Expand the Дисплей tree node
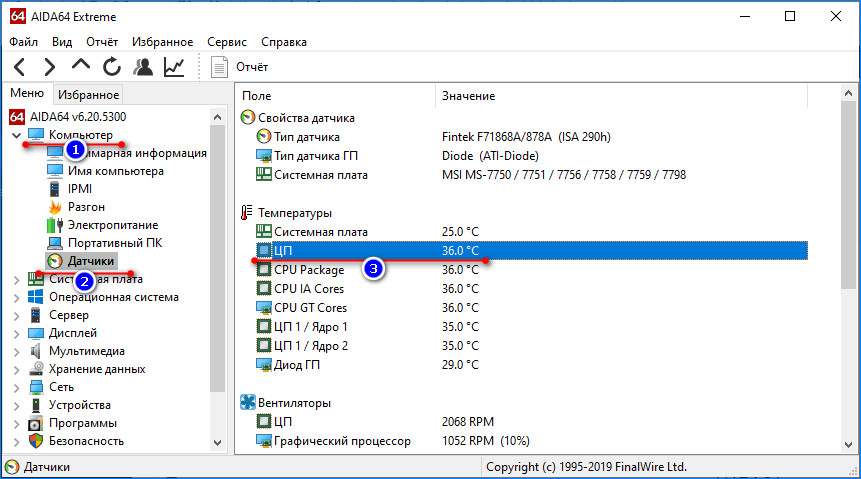Image resolution: width=861 pixels, height=479 pixels. [16, 334]
